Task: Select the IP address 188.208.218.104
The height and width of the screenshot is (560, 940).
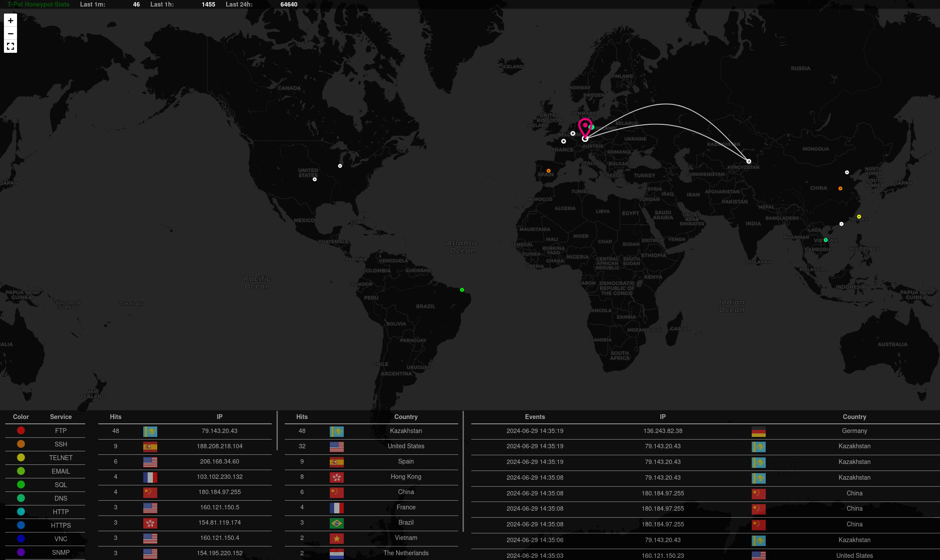Action: click(x=219, y=446)
